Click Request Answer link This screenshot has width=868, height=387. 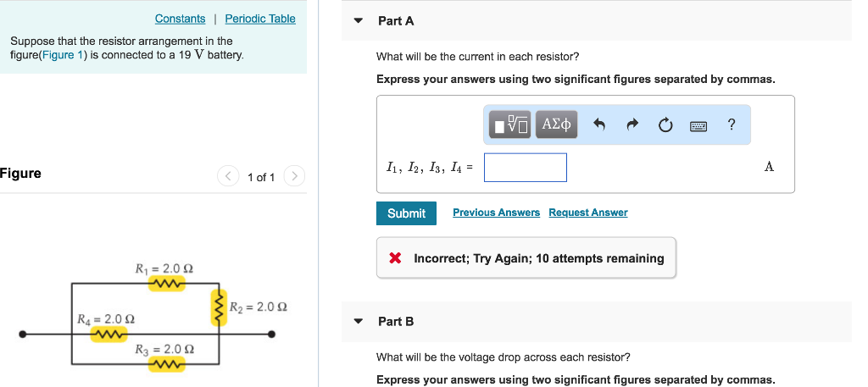[588, 213]
